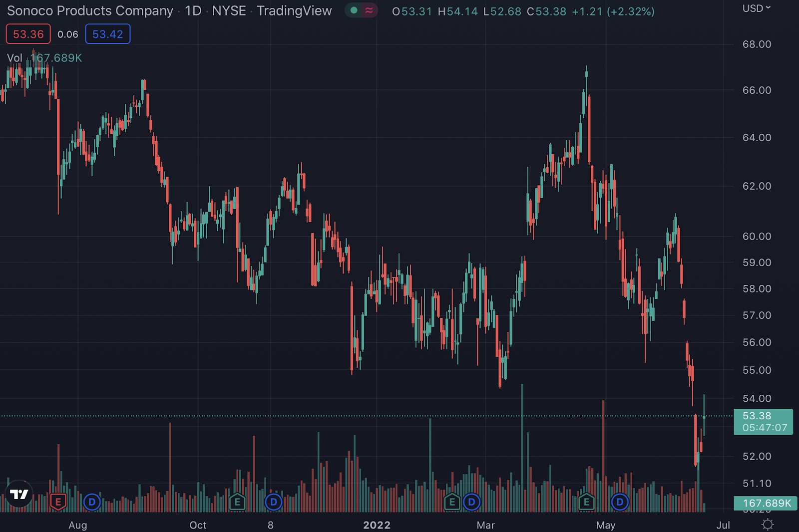The image size is (799, 532).
Task: Click the Mar label on time axis
Action: (x=486, y=525)
